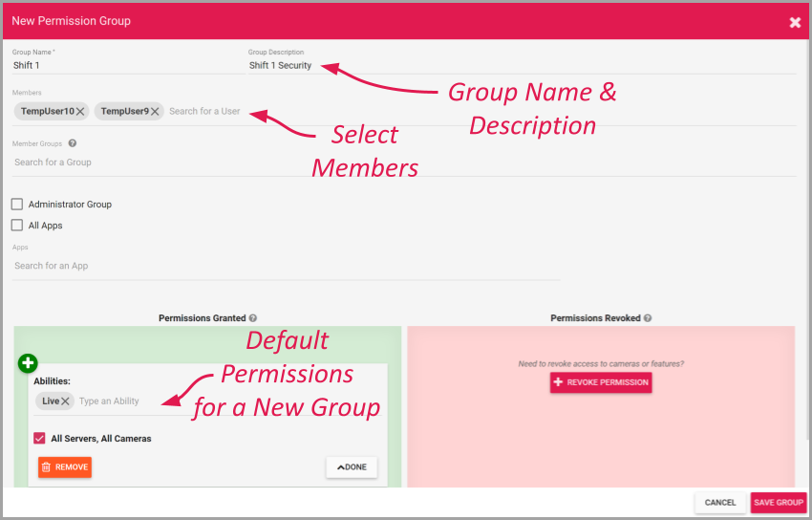Click the Group Name field
This screenshot has width=812, height=520.
click(128, 65)
